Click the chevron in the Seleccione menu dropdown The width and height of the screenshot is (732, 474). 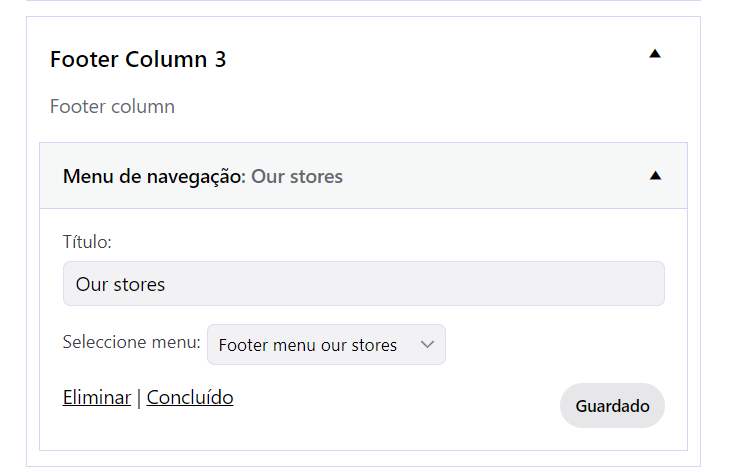(x=427, y=345)
